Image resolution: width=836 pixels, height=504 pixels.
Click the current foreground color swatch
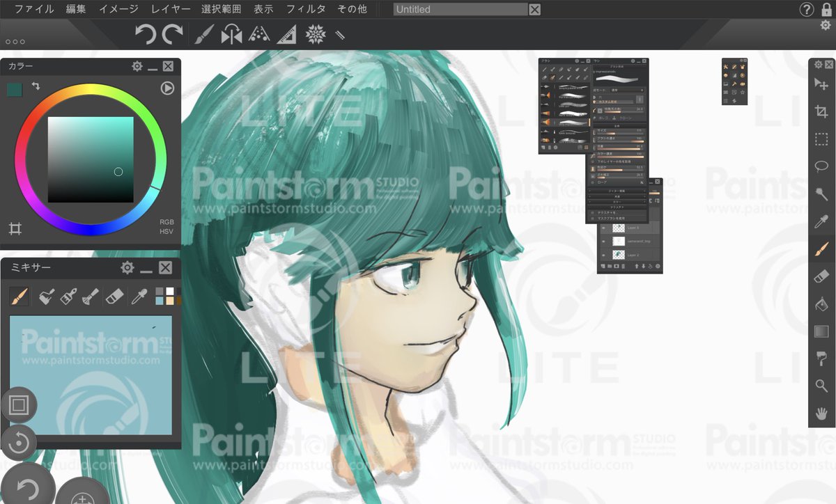click(x=15, y=89)
